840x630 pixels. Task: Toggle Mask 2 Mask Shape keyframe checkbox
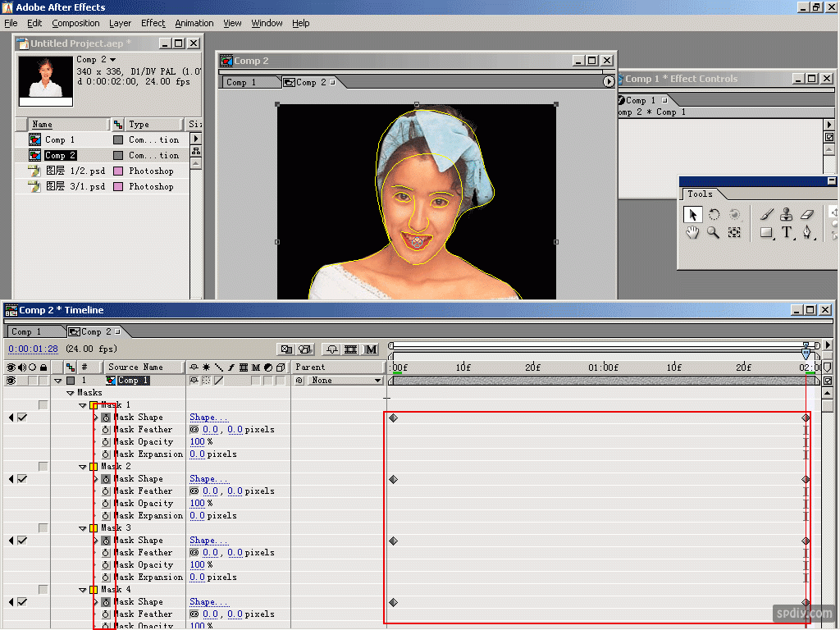pos(22,479)
